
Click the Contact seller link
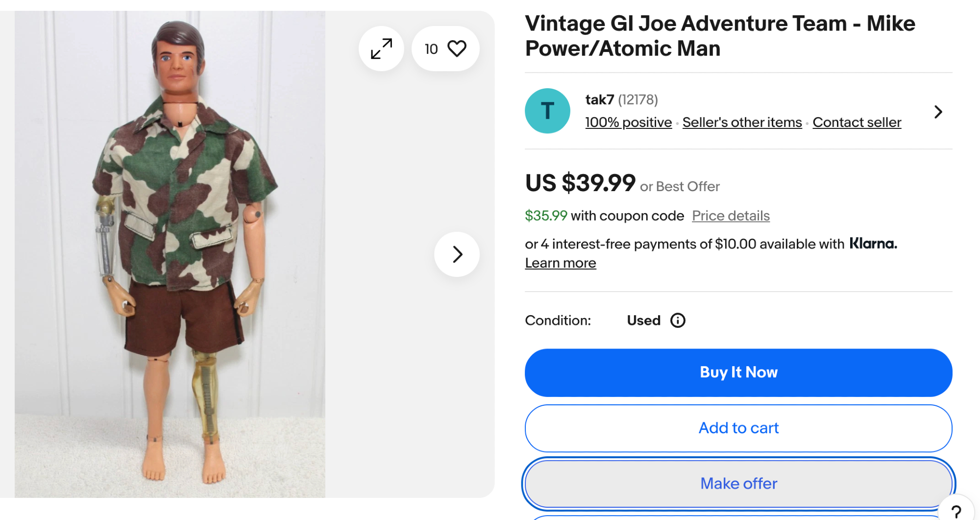click(857, 122)
